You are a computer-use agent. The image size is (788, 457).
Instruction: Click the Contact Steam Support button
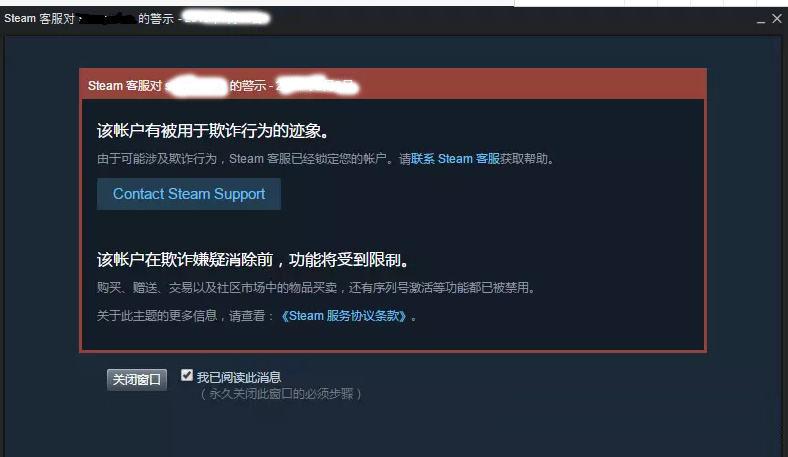coord(188,194)
